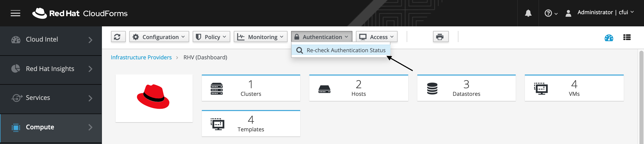Expand the Services chevron
The width and height of the screenshot is (644, 144).
point(90,98)
